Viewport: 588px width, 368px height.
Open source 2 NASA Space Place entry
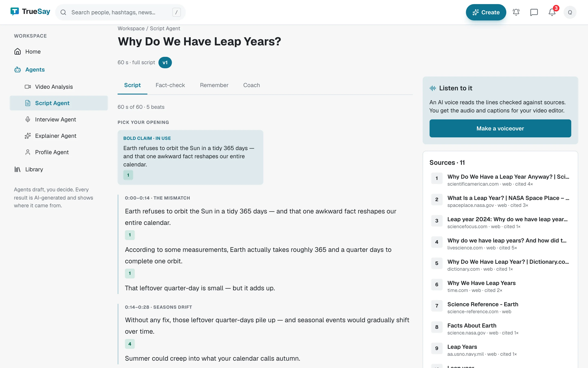click(500, 201)
